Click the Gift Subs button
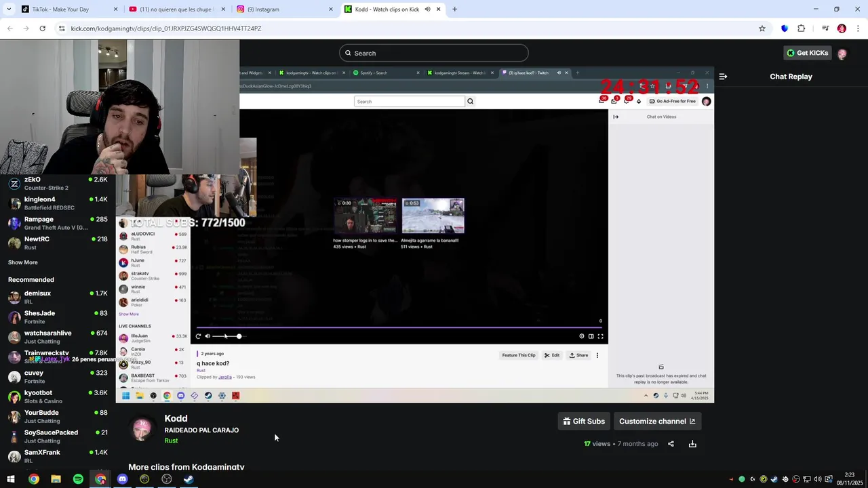868x488 pixels. pos(583,422)
